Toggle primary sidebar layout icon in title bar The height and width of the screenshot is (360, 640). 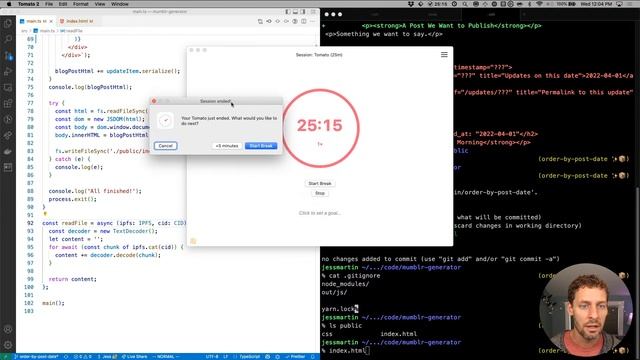coord(288,12)
